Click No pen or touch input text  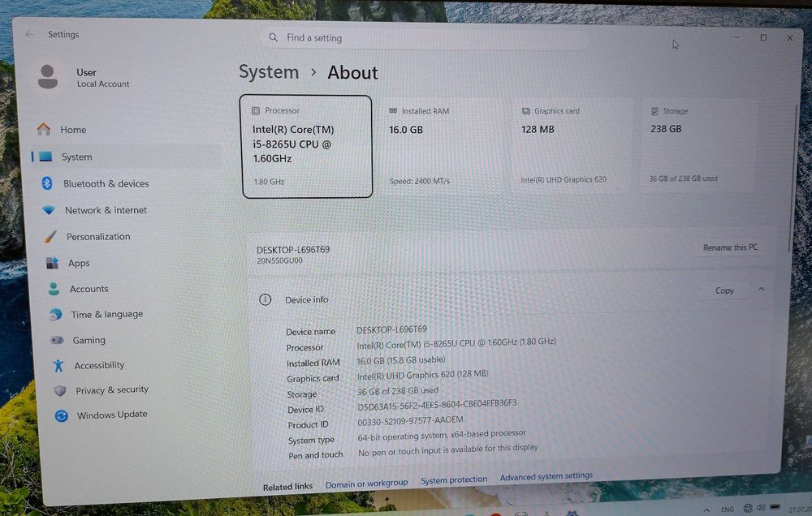tap(448, 449)
